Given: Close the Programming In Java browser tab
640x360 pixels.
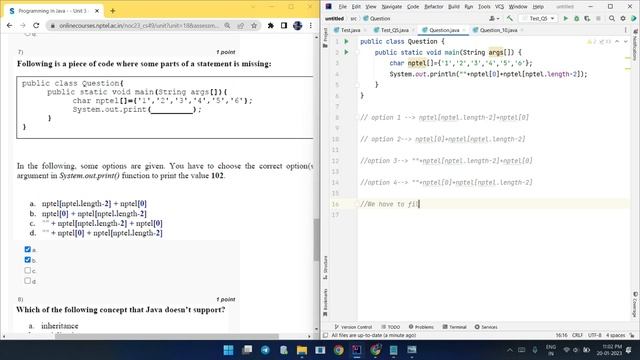Looking at the screenshot, I should pos(97,11).
